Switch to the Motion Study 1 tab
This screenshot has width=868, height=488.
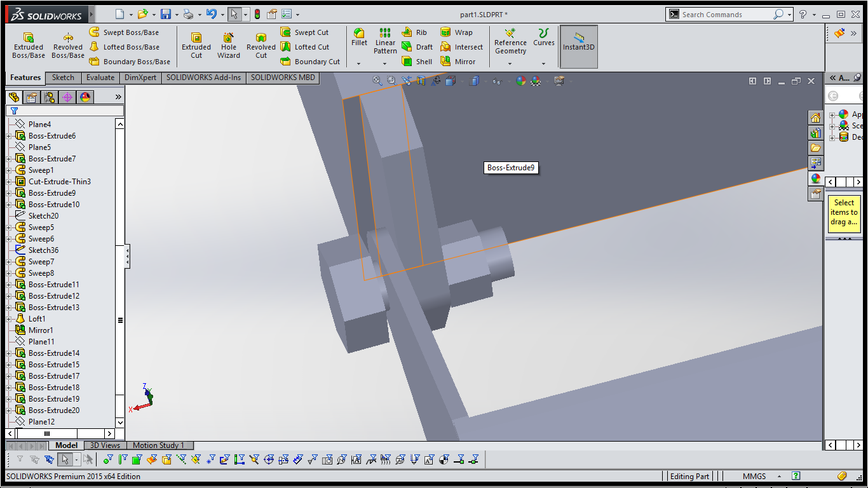[x=158, y=445]
